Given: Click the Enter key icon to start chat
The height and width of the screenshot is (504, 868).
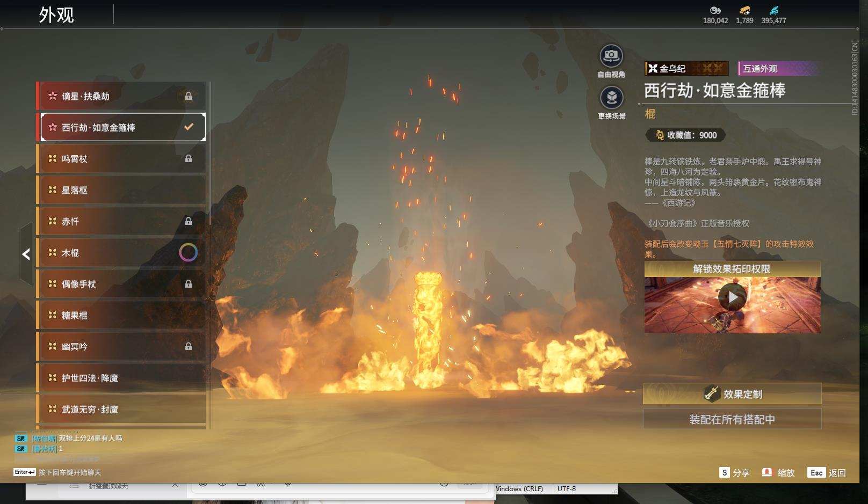Looking at the screenshot, I should coord(25,472).
